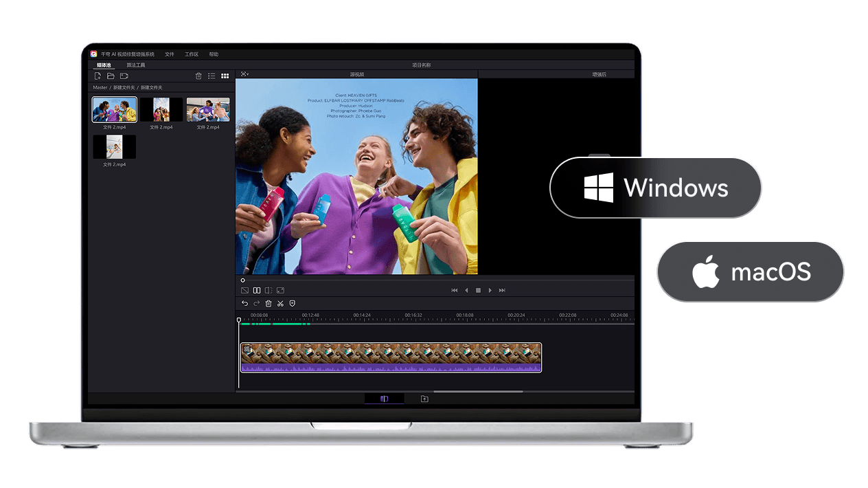Redo the timeline action
Image resolution: width=868 pixels, height=488 pixels.
point(257,304)
